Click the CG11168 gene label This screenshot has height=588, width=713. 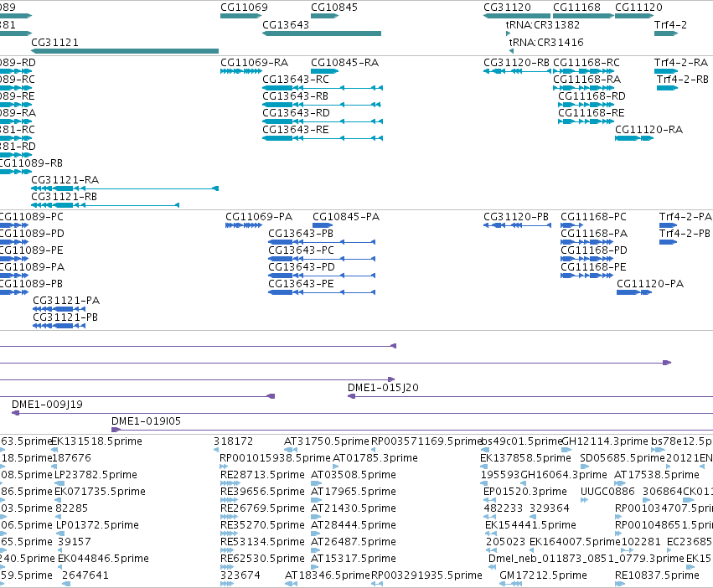pos(576,8)
